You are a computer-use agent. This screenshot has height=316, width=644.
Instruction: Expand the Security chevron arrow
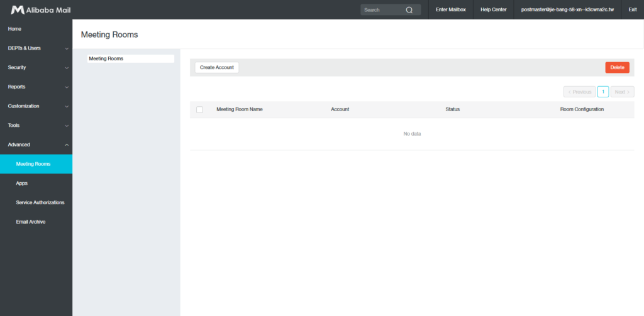coord(67,68)
